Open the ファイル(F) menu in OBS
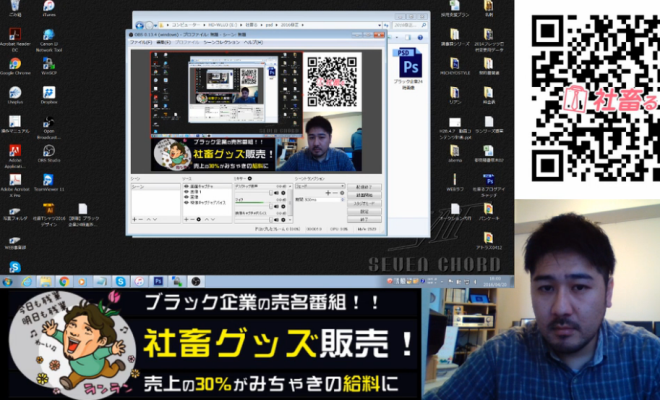The width and height of the screenshot is (660, 400). point(141,43)
